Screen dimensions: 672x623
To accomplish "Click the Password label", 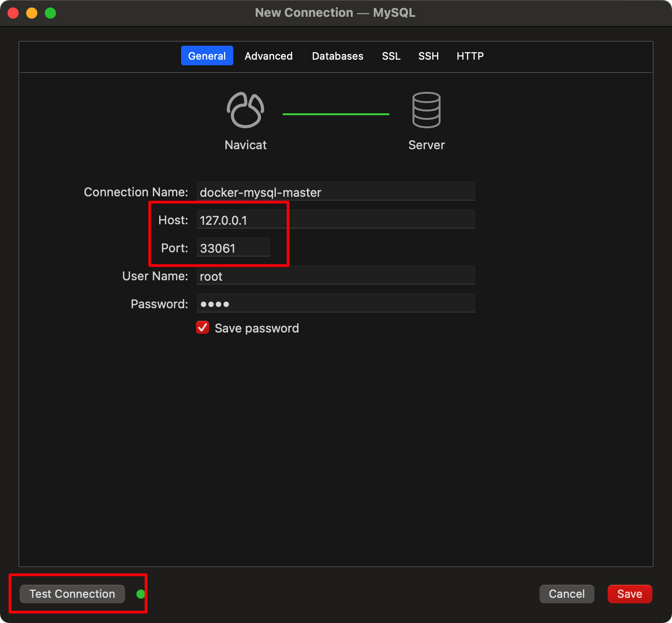I will tap(159, 304).
